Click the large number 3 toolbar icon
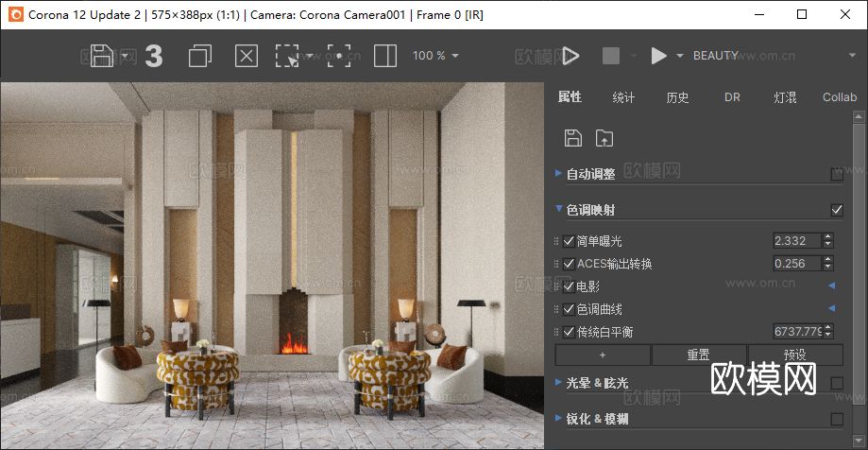The width and height of the screenshot is (868, 450). (153, 56)
